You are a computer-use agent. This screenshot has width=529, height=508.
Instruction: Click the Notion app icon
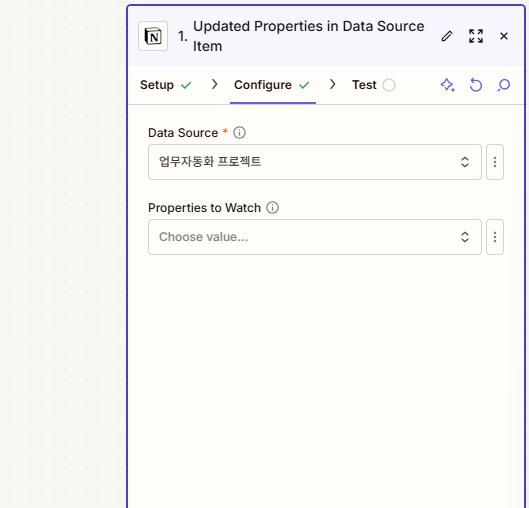(x=153, y=36)
